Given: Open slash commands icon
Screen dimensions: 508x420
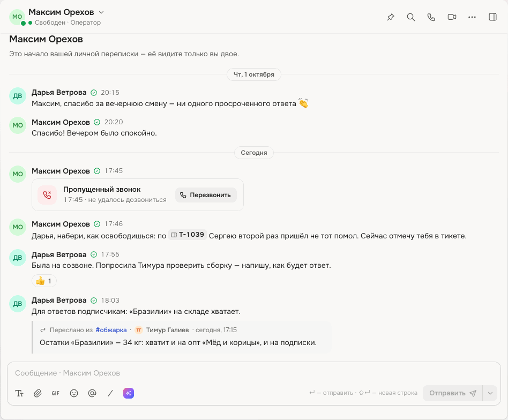Looking at the screenshot, I should [x=110, y=393].
